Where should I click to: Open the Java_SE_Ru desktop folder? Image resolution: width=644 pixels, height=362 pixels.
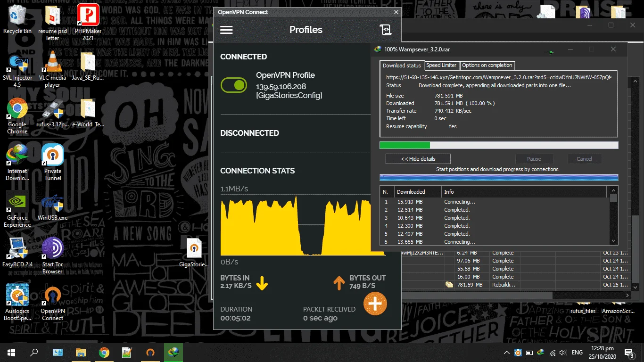(x=88, y=66)
